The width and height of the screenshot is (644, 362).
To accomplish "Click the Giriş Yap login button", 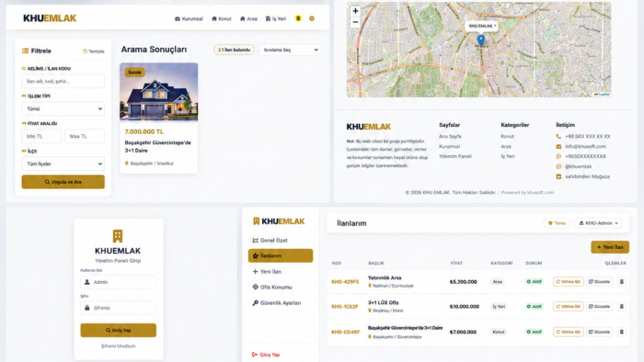I will 119,330.
